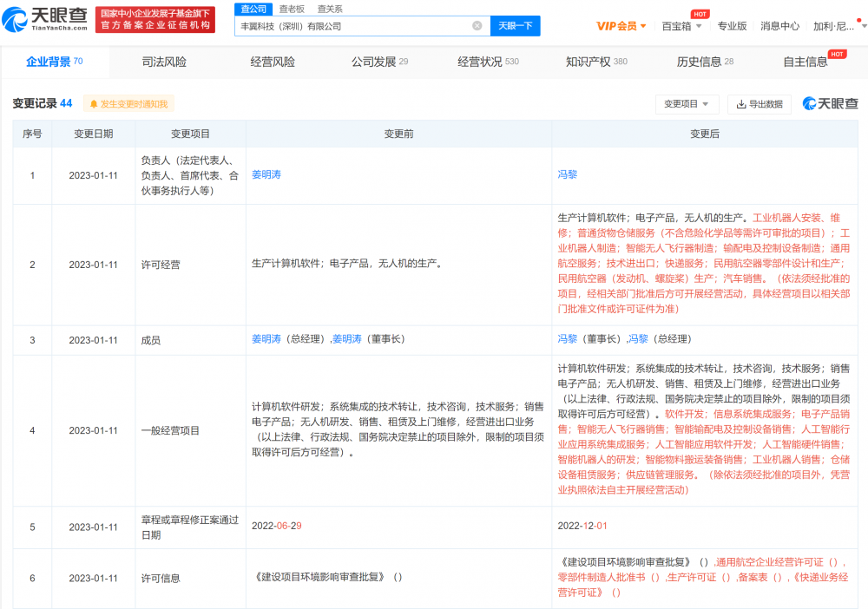Click 冯黎 (董事长) link in row 3
The image size is (868, 609).
pyautogui.click(x=568, y=339)
